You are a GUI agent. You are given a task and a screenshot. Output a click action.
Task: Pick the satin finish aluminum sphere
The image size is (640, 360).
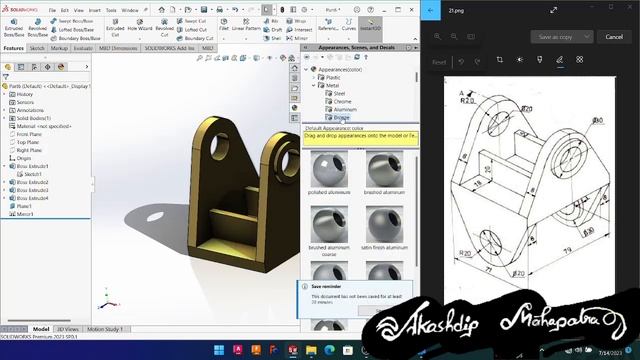point(384,225)
